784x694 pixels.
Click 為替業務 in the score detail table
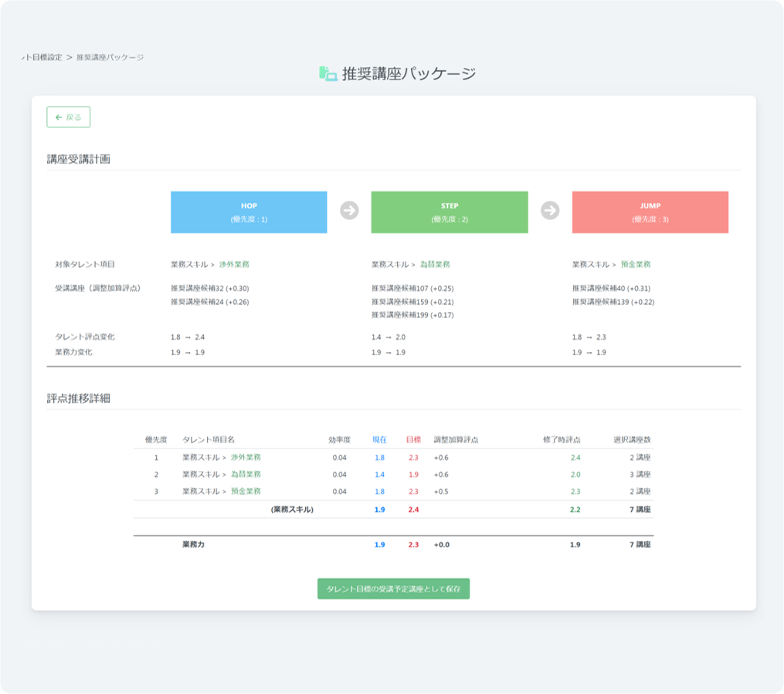(246, 474)
